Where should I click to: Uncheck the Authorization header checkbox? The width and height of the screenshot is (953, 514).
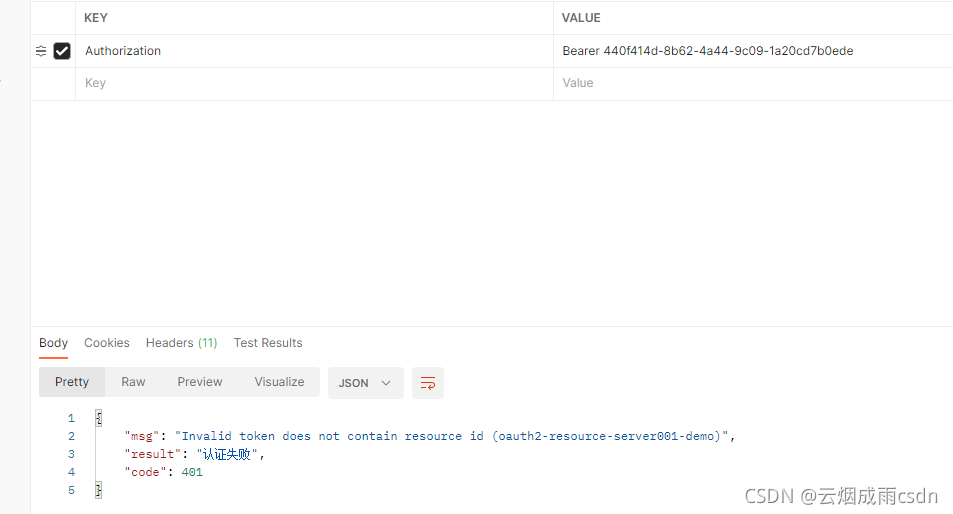point(62,51)
